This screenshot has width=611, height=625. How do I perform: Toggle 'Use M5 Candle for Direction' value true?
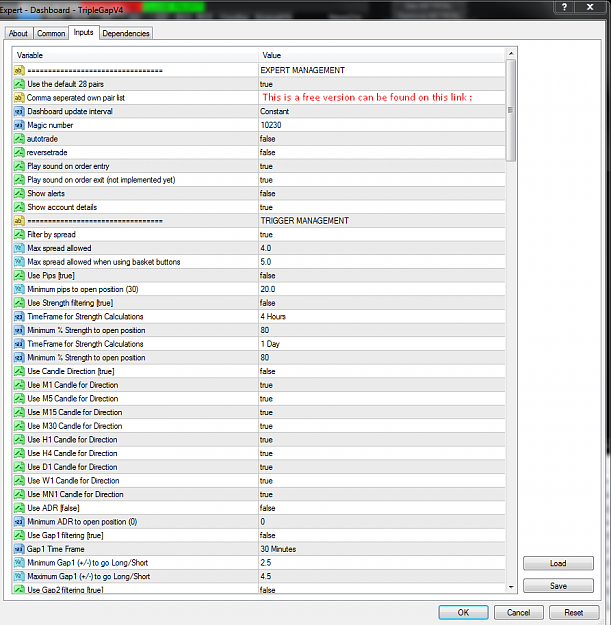click(x=382, y=399)
